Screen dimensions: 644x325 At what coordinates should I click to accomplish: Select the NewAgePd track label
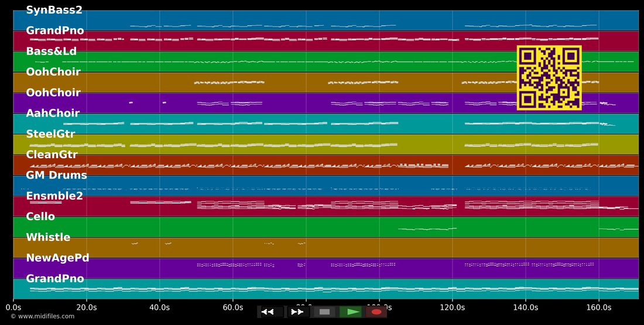(57, 258)
